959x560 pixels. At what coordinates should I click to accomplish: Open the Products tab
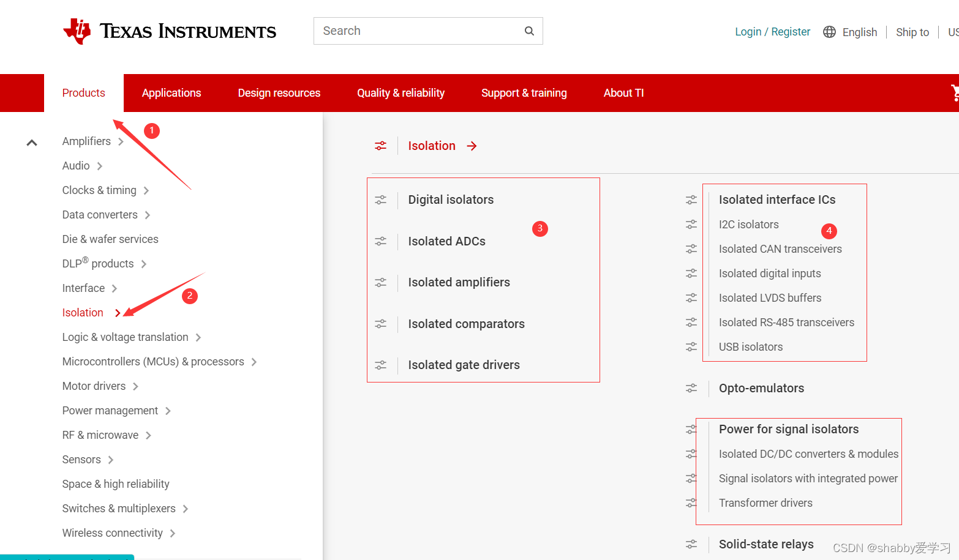click(x=84, y=93)
